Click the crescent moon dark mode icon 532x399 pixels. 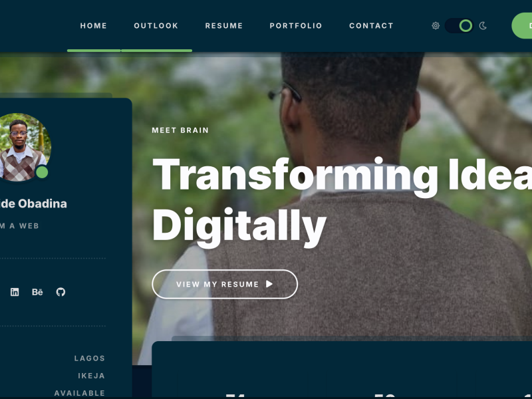483,26
